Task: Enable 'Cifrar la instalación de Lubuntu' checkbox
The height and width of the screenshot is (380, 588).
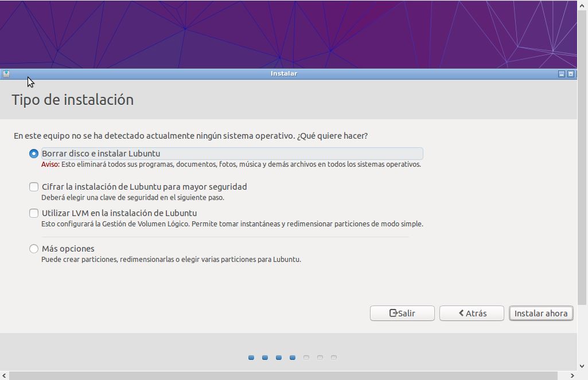Action: [x=34, y=187]
